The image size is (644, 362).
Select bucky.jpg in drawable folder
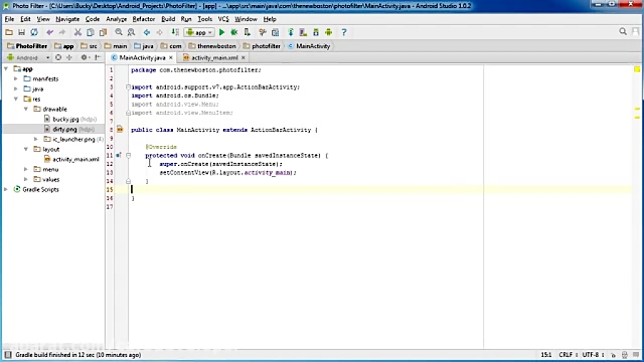pyautogui.click(x=64, y=119)
